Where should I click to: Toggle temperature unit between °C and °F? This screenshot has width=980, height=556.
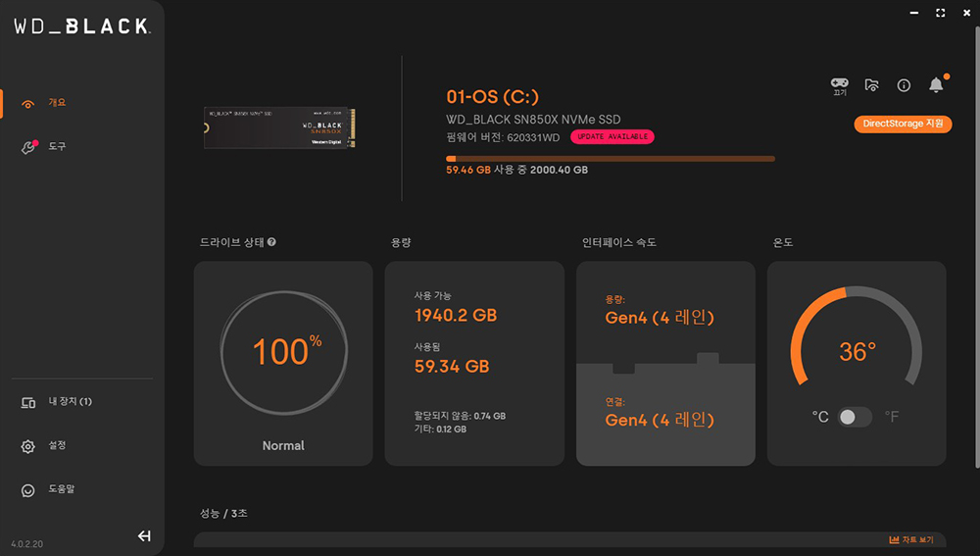(855, 417)
